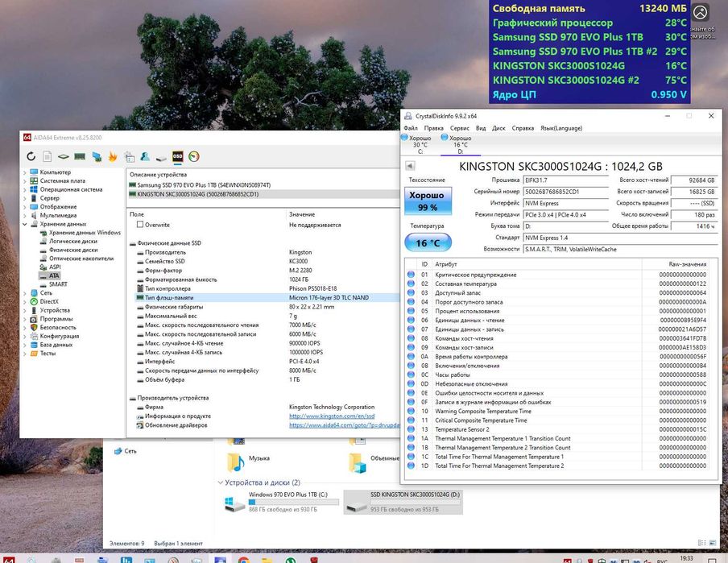Click the calendar-like icon in AIDA64 toolbar
This screenshot has height=563, width=728.
click(x=130, y=157)
